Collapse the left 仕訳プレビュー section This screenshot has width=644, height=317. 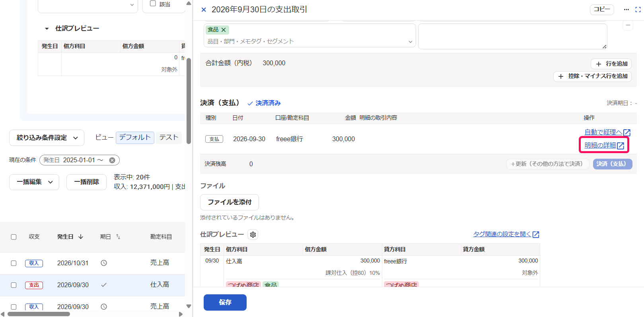(47, 29)
